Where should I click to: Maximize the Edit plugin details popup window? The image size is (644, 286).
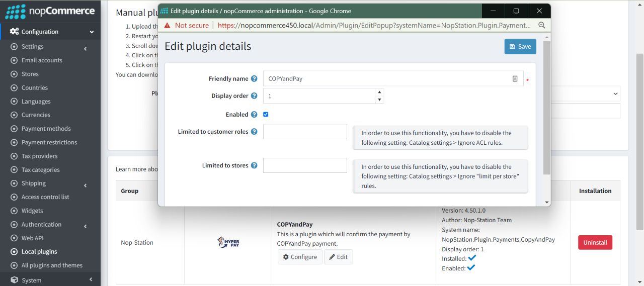click(516, 11)
